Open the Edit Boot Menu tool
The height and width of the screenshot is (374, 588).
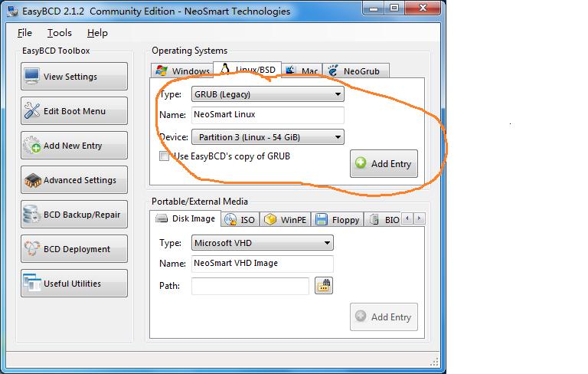click(x=74, y=111)
